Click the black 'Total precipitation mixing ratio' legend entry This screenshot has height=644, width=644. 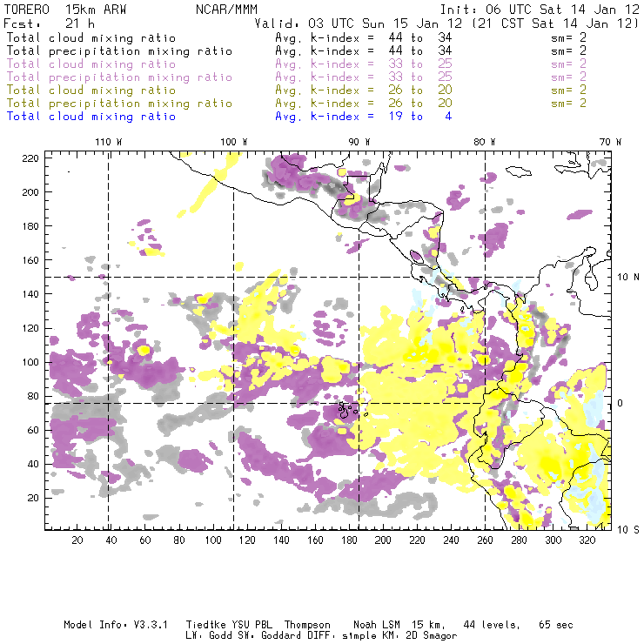coord(119,51)
